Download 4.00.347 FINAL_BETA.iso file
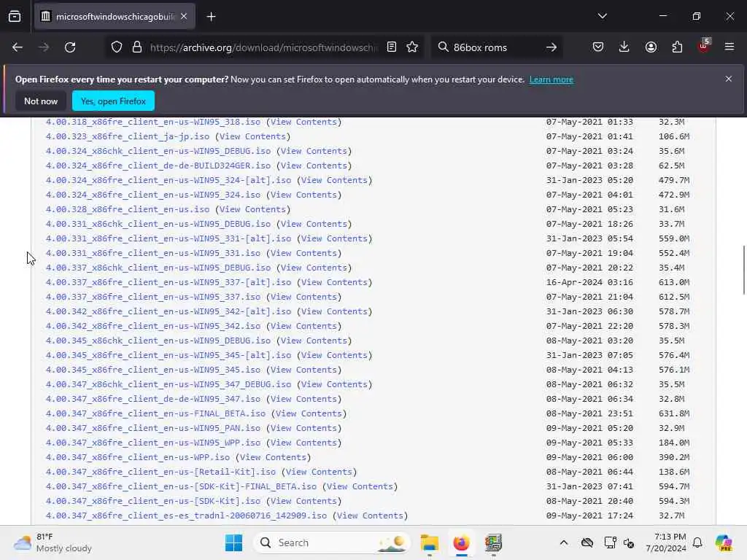The image size is (747, 560). 156,414
